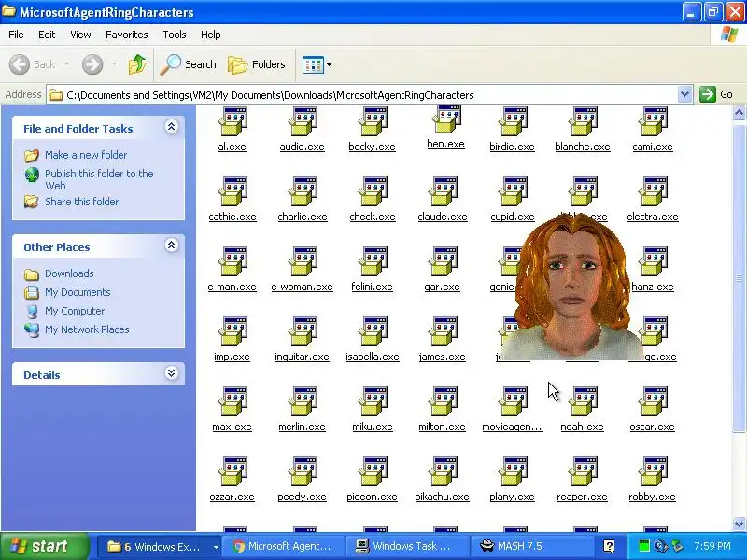The width and height of the screenshot is (747, 560).
Task: Expand the Address bar dropdown arrow
Action: click(x=684, y=94)
